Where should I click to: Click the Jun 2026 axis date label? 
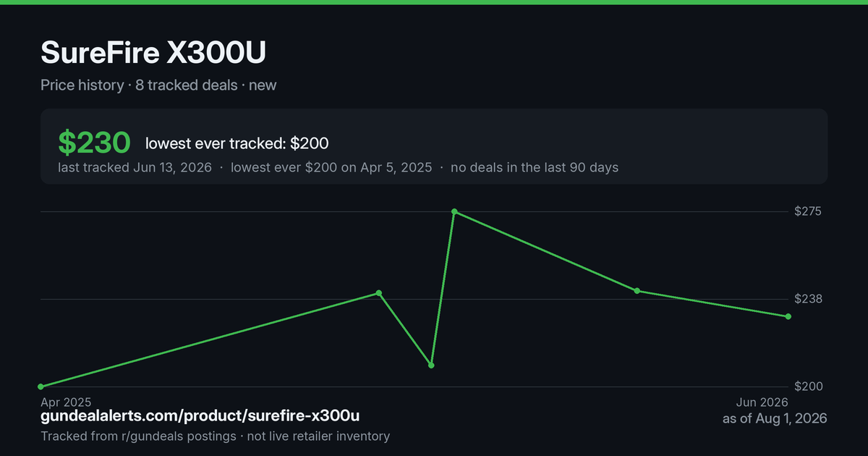click(x=762, y=402)
